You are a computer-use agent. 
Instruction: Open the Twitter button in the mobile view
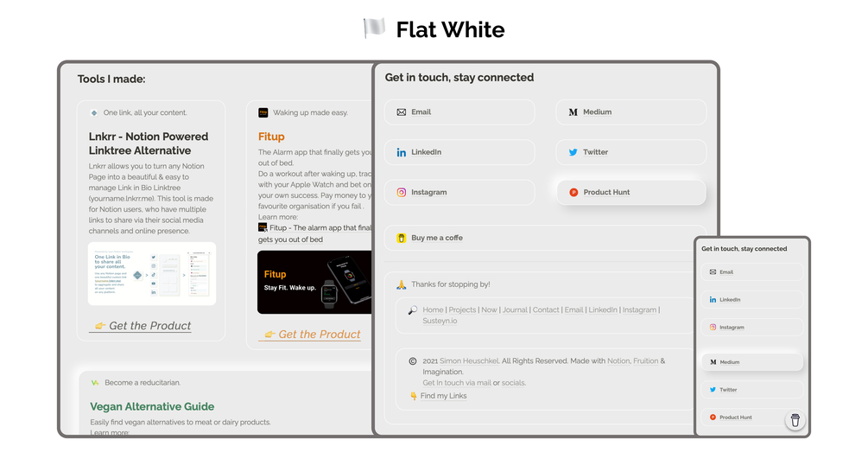tap(751, 390)
